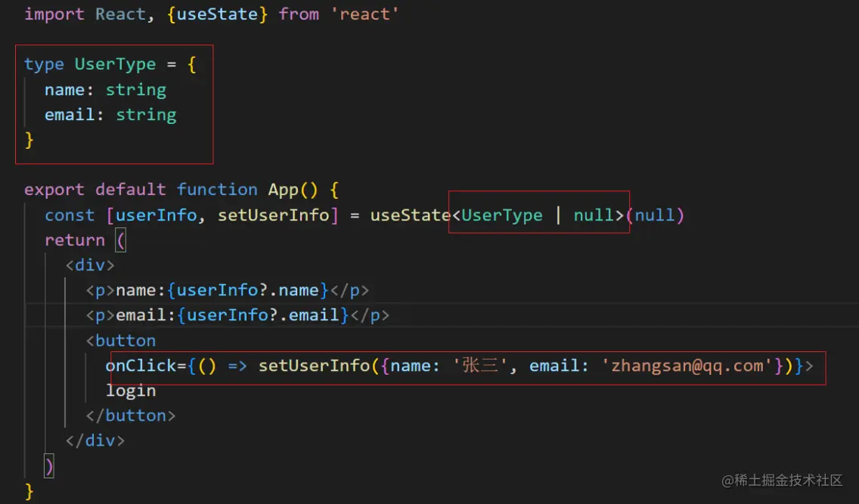Image resolution: width=859 pixels, height=504 pixels.
Task: Click the 'App' function name
Action: tap(284, 190)
